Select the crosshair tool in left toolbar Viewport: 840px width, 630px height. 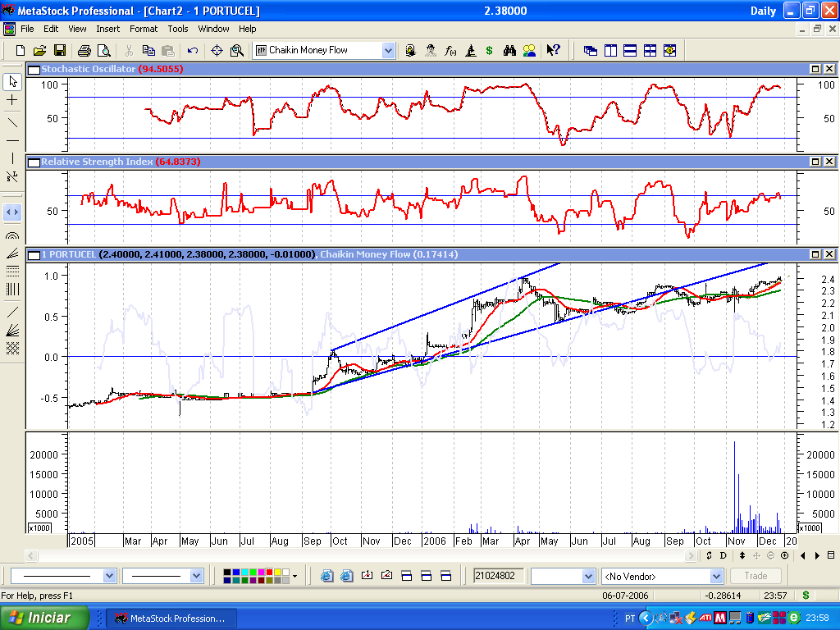click(x=12, y=99)
